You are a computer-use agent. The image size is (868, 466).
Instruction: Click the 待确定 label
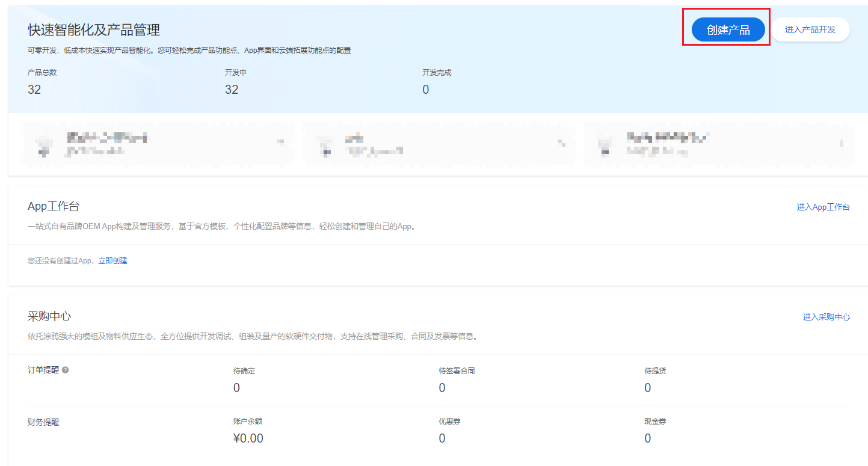click(244, 371)
